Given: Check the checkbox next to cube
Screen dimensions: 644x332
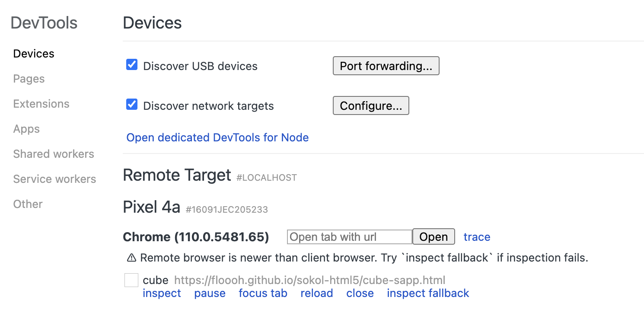Looking at the screenshot, I should coord(131,280).
